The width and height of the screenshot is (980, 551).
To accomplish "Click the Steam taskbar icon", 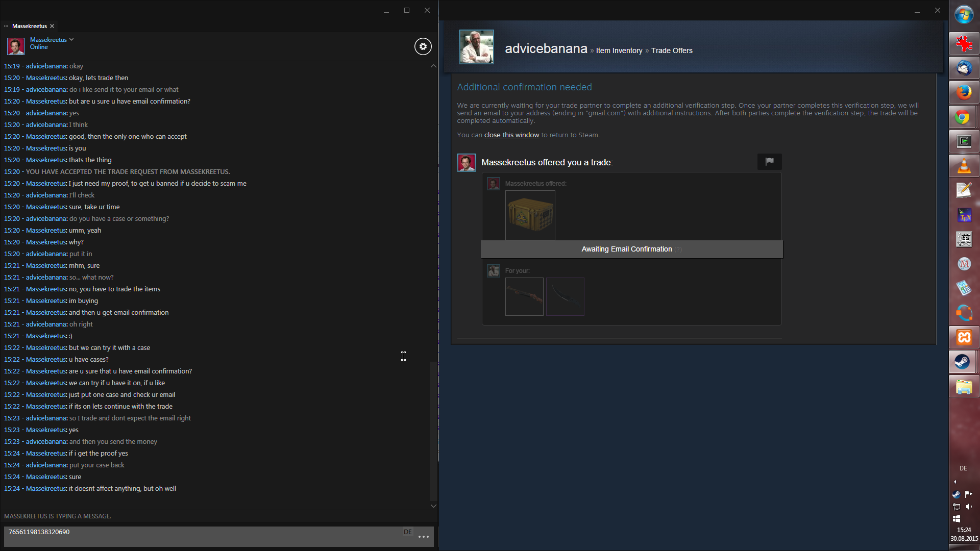I will click(964, 362).
